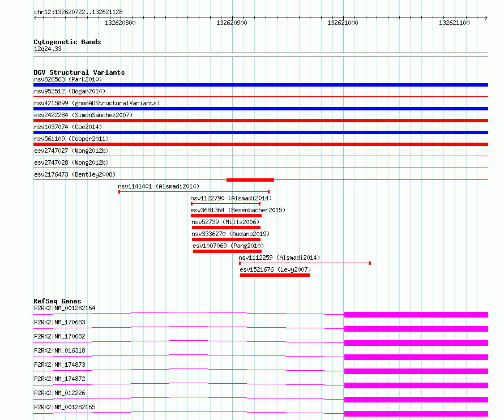This screenshot has width=504, height=420.
Task: Select nsv1122790 (Alsmadi2014) label
Action: click(231, 198)
